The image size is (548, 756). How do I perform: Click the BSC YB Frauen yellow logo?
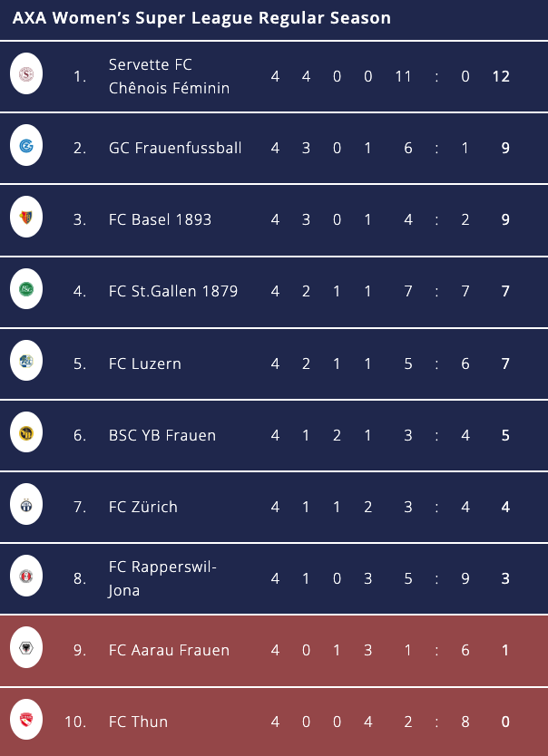[x=26, y=434]
